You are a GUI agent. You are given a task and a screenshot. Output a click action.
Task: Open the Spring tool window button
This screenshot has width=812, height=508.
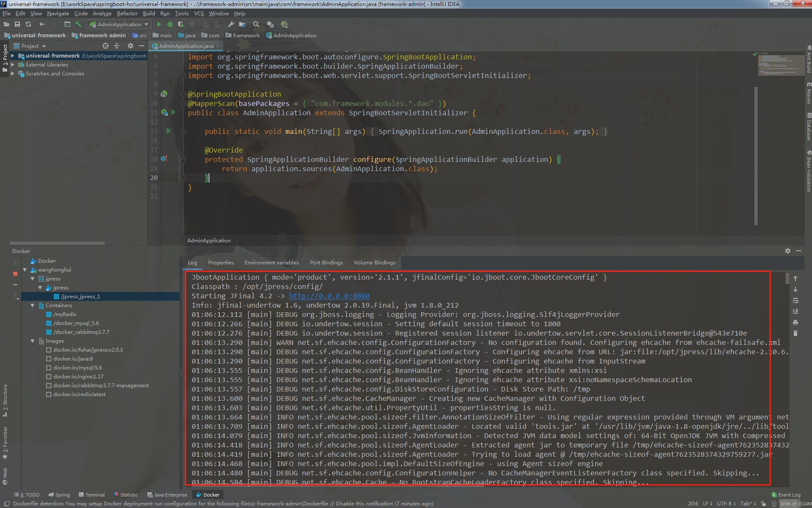pyautogui.click(x=59, y=494)
